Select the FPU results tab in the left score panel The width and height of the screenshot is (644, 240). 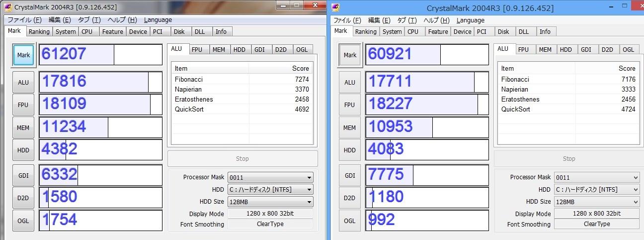point(197,49)
